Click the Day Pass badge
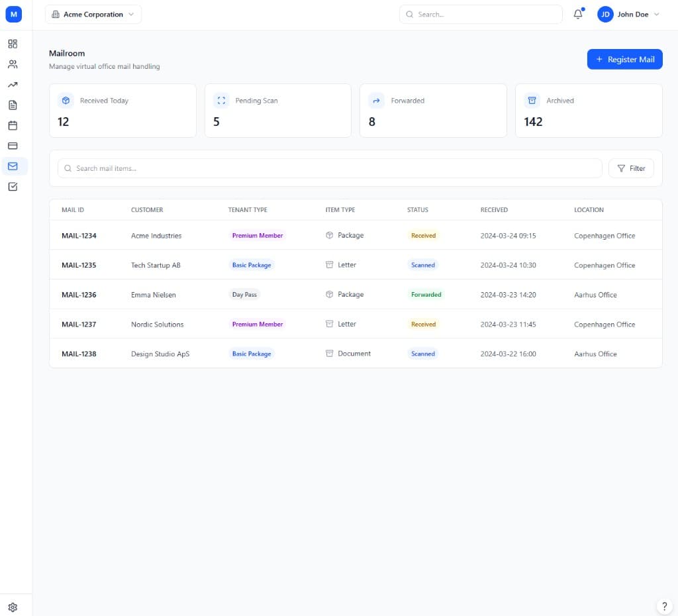 [244, 294]
